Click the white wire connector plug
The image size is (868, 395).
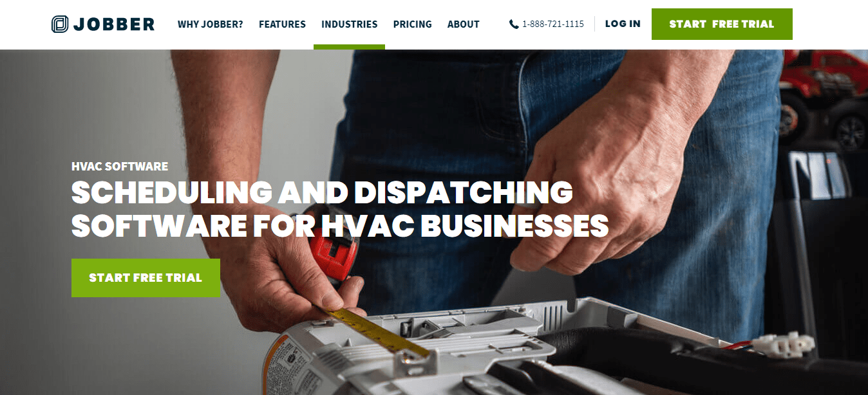pyautogui.click(x=784, y=345)
